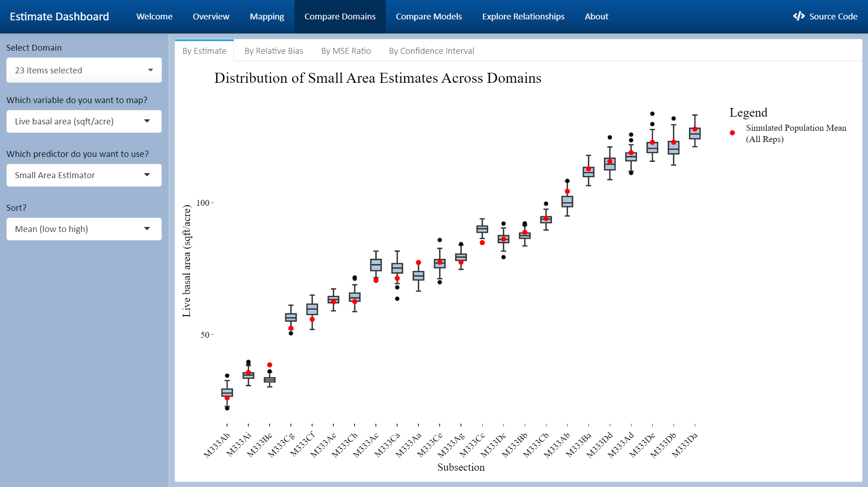868x487 pixels.
Task: Switch to the Mapping page
Action: coord(267,16)
